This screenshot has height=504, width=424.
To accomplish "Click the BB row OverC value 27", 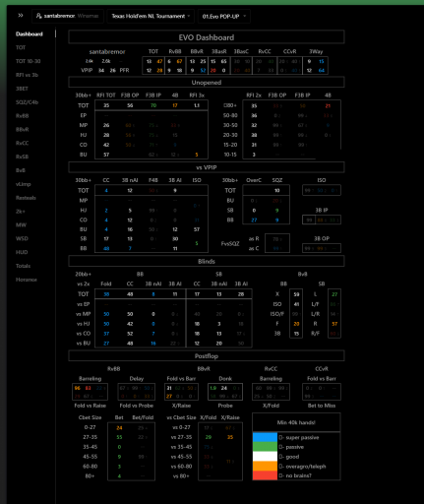I will [254, 220].
